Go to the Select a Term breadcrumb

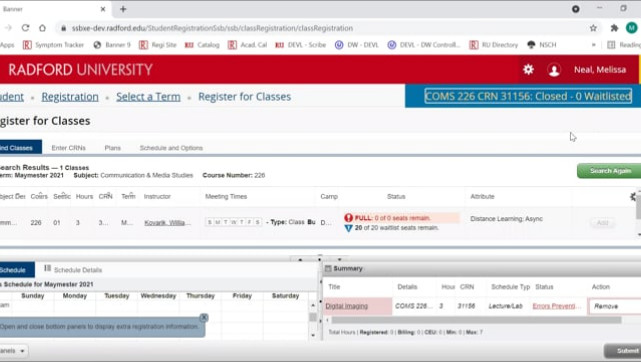(x=148, y=97)
